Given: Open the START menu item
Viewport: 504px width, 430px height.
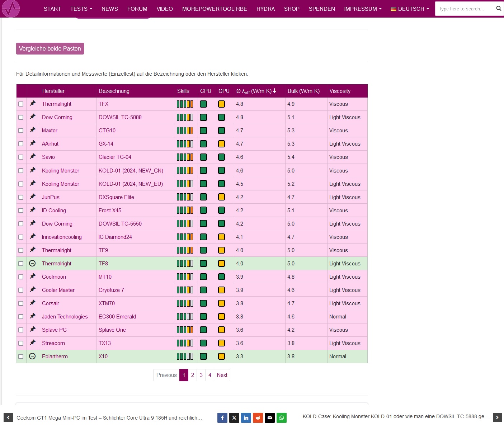Looking at the screenshot, I should click(52, 9).
